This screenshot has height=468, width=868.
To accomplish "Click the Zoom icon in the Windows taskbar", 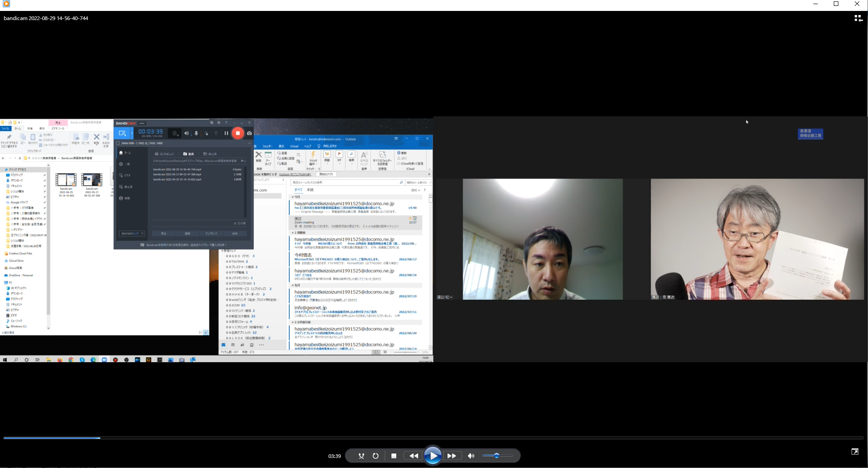I will click(104, 360).
